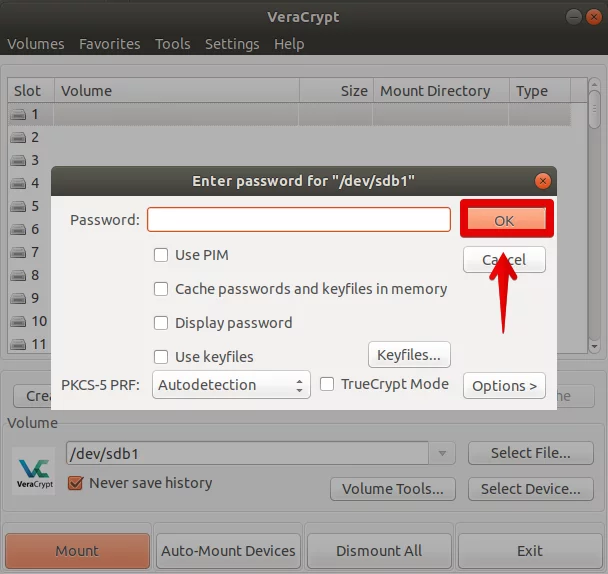Open the Tools menu
Image resolution: width=608 pixels, height=574 pixels.
click(173, 44)
